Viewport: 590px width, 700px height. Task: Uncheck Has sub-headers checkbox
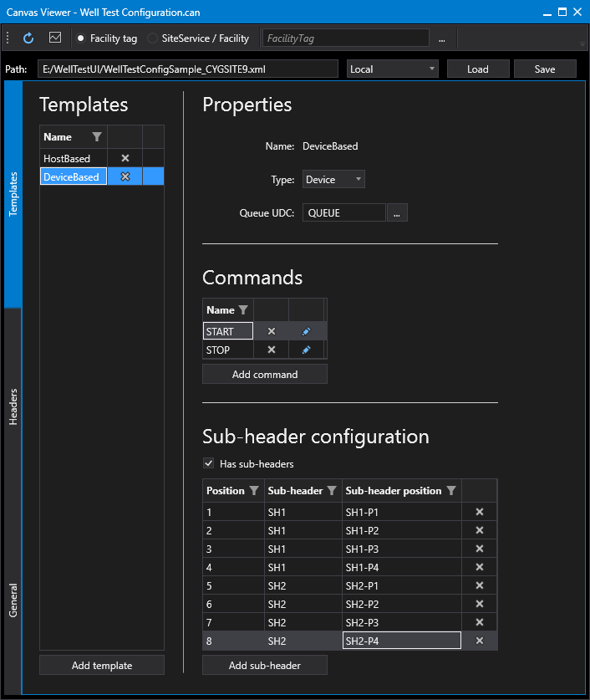click(x=208, y=463)
